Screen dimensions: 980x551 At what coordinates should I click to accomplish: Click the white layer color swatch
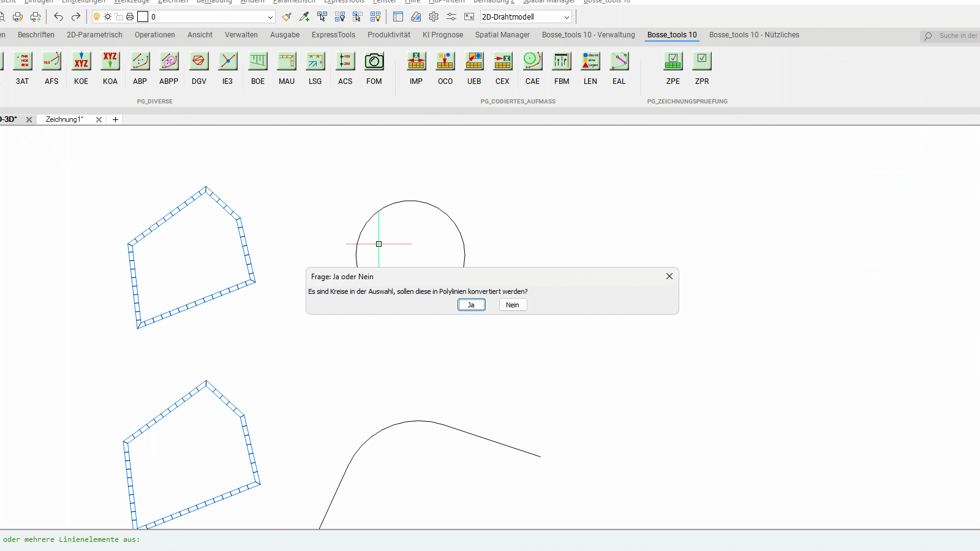[x=143, y=17]
